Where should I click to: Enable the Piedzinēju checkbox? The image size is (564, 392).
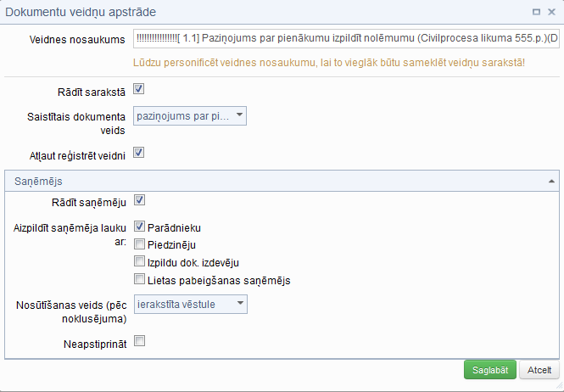point(140,244)
